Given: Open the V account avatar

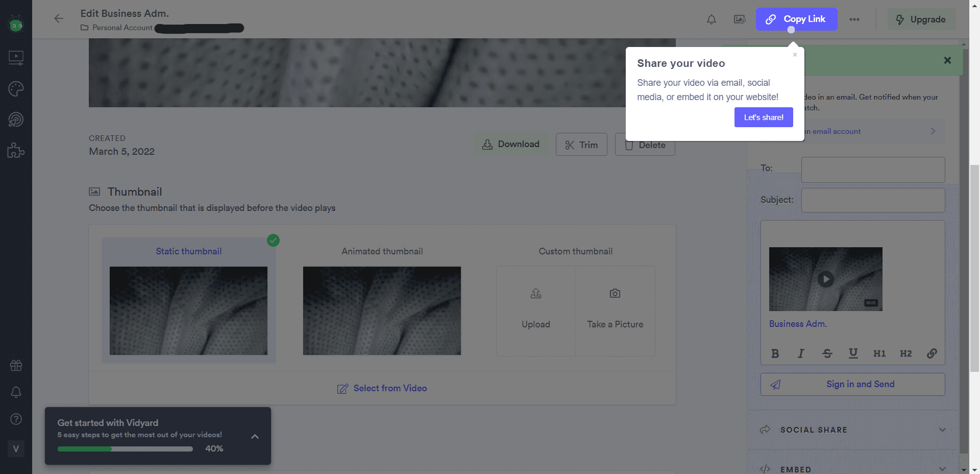Looking at the screenshot, I should click(16, 448).
